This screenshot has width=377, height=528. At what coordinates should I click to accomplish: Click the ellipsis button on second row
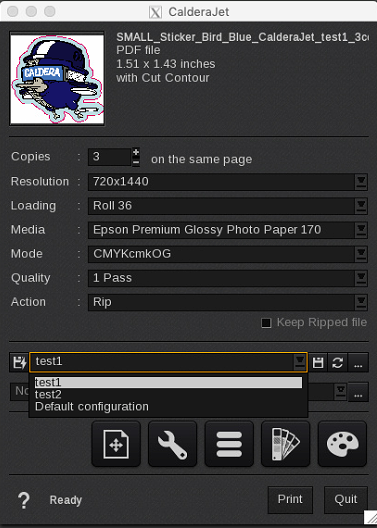tap(358, 392)
